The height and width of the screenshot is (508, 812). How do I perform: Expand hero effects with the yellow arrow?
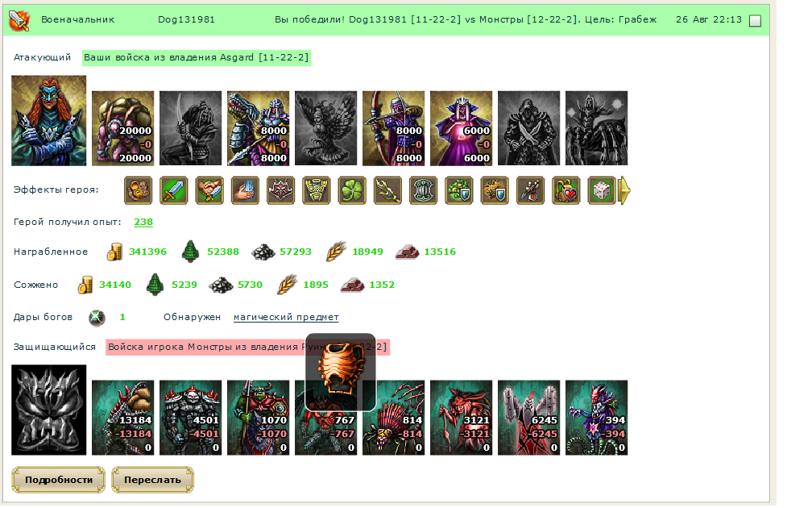pos(624,190)
